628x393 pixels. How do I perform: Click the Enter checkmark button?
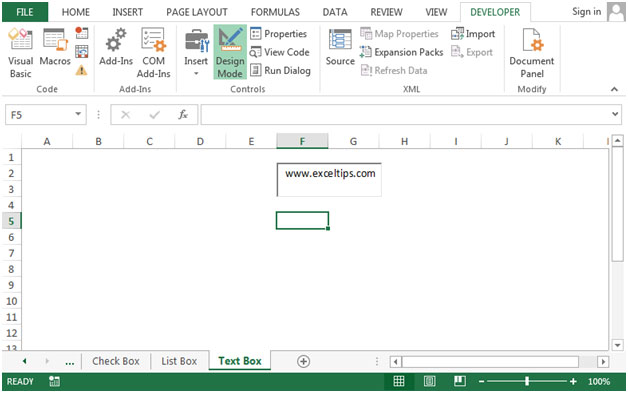point(154,115)
